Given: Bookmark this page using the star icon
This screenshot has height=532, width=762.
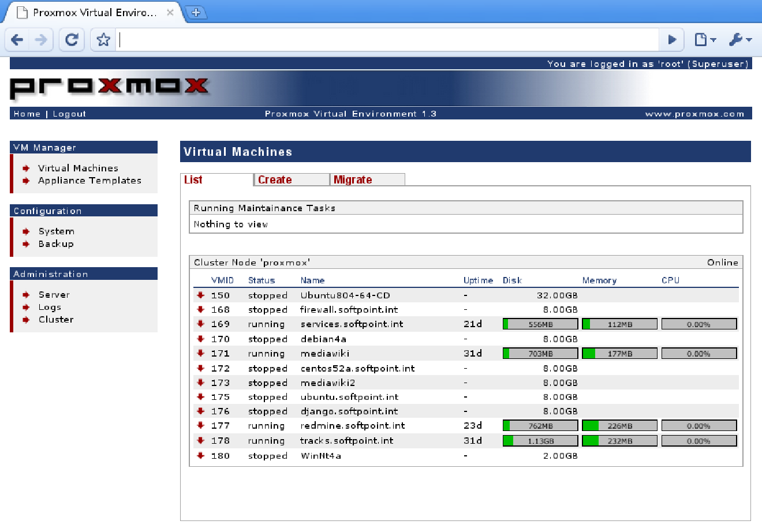Looking at the screenshot, I should [103, 40].
